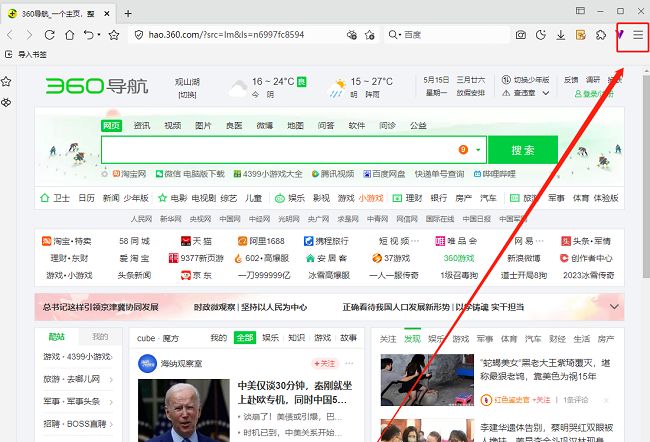Open the 腾讯视频 quick link

333,174
